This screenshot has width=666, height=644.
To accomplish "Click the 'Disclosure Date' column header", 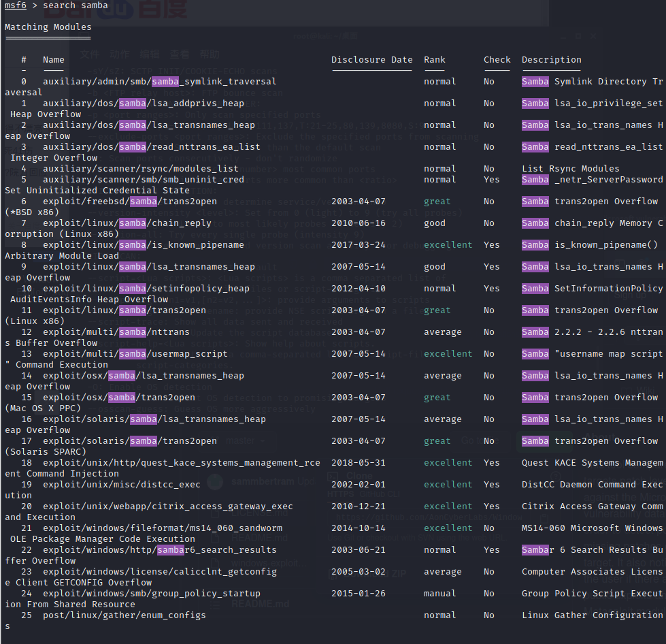I will click(371, 60).
